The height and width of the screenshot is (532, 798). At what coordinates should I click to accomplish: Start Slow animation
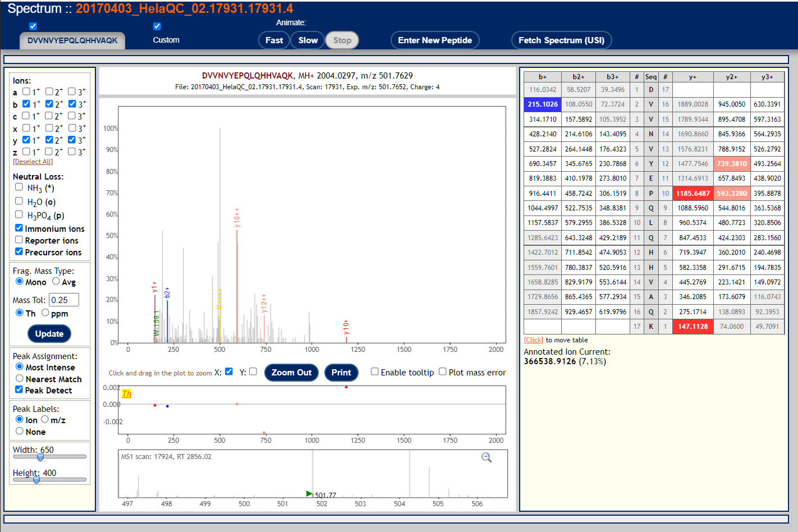[x=308, y=40]
